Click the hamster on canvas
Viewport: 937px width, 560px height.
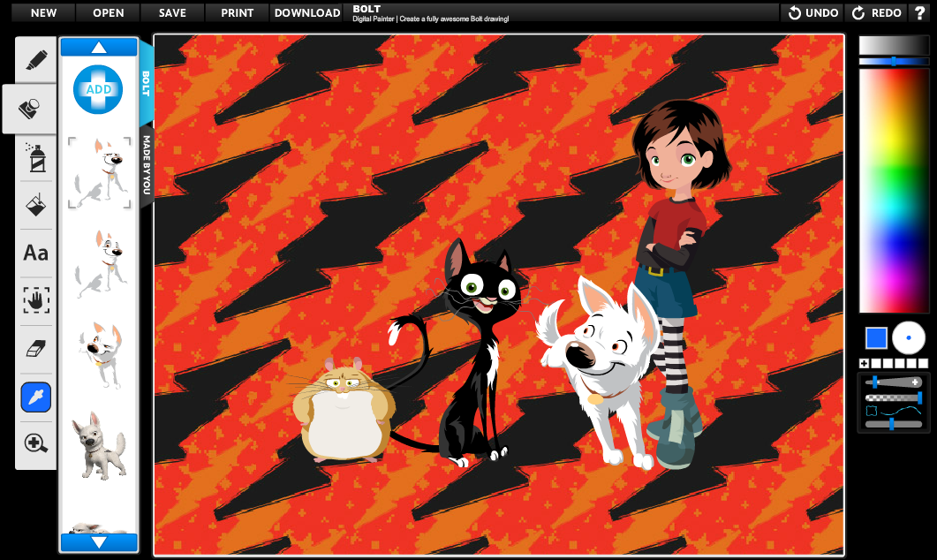point(344,411)
